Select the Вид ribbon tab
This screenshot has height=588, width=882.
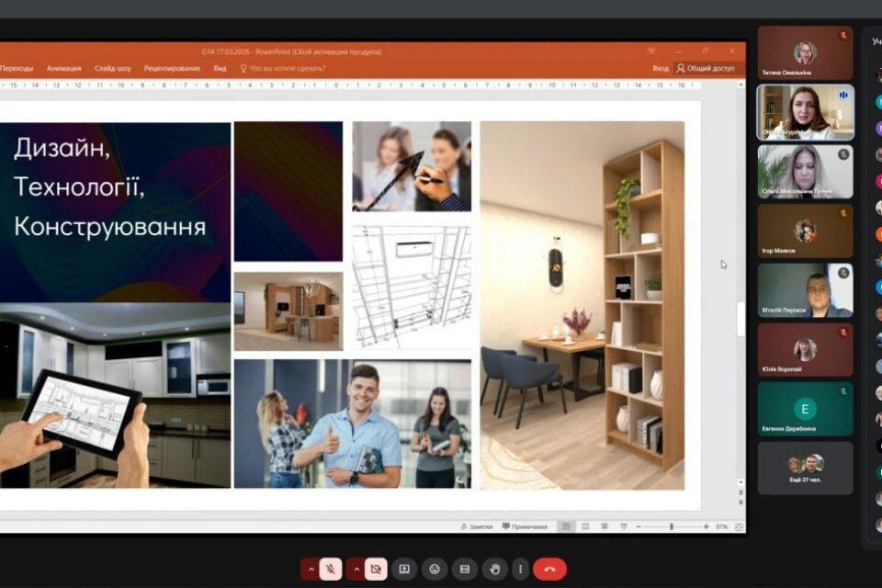(220, 69)
